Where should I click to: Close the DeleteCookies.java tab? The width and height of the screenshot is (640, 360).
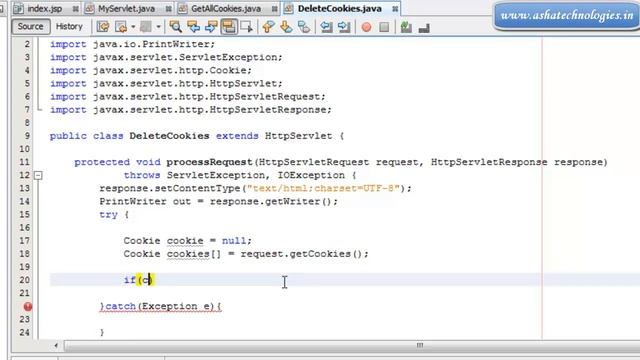(x=395, y=9)
